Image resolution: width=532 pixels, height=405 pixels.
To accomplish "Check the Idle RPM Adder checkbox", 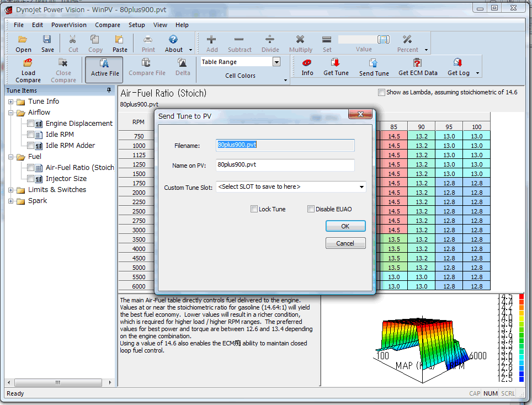I will coord(30,145).
